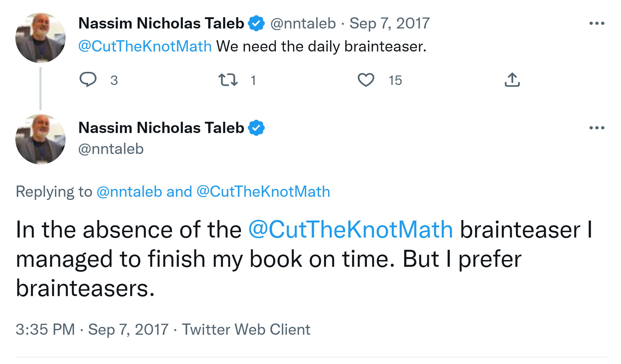Click verified badge on second tweet

(256, 128)
